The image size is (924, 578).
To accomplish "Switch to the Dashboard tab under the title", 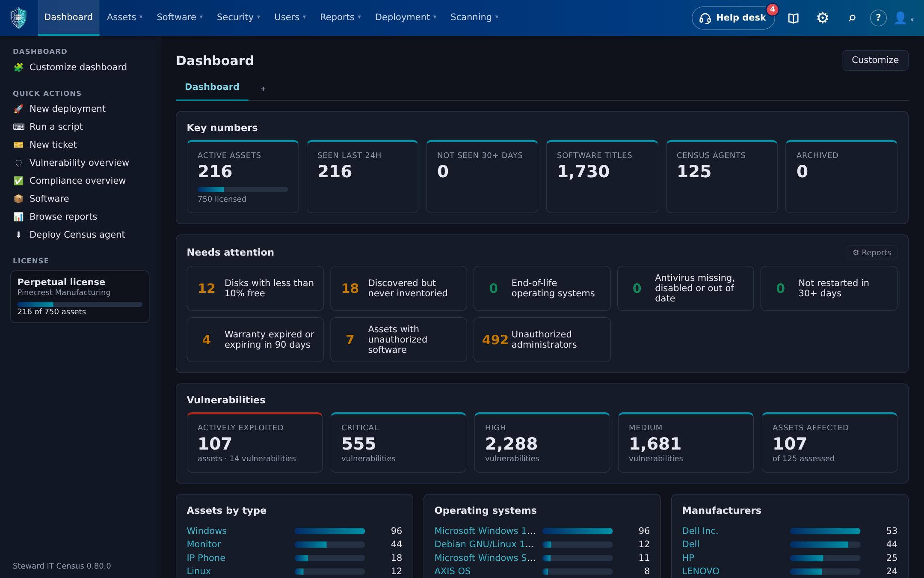I will pyautogui.click(x=212, y=87).
